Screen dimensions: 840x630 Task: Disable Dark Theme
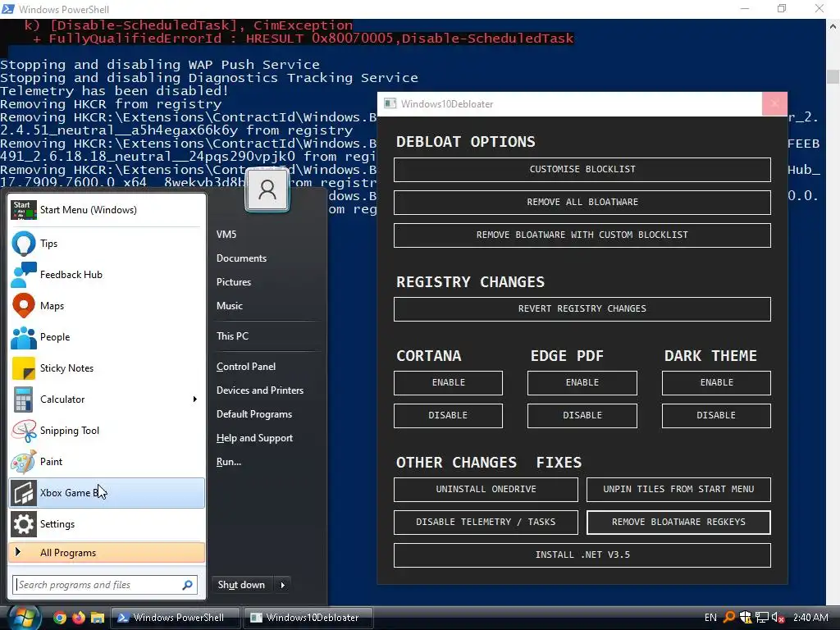[x=716, y=416]
